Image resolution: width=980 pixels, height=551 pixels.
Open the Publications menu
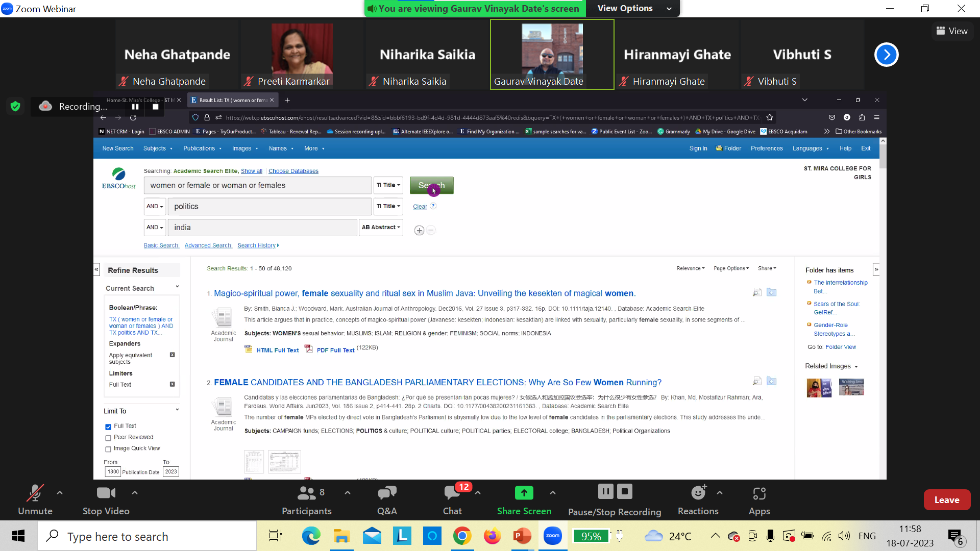pyautogui.click(x=202, y=148)
